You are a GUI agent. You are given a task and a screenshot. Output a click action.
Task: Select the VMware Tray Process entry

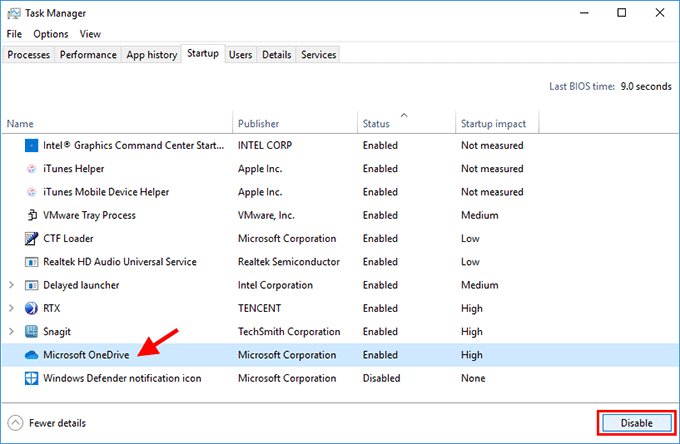click(x=89, y=215)
